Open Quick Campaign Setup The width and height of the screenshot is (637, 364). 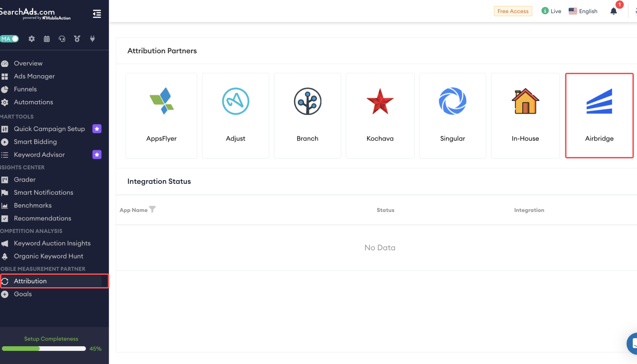pos(50,129)
